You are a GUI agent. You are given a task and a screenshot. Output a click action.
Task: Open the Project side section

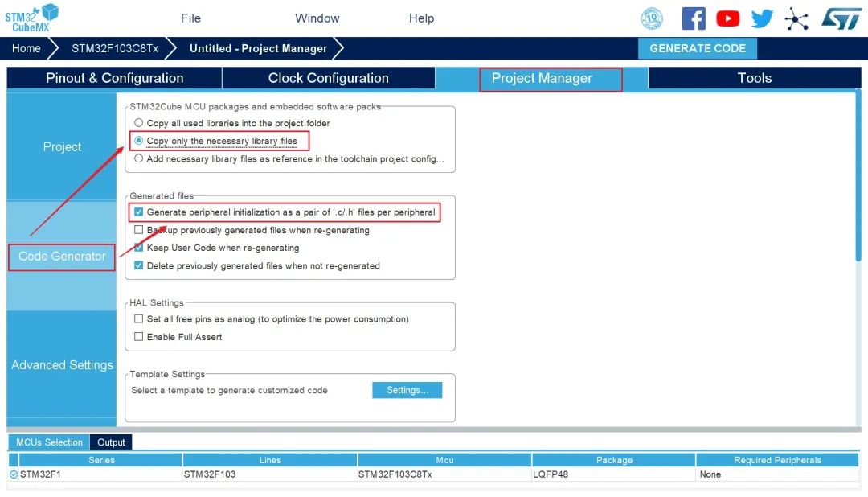click(x=62, y=147)
